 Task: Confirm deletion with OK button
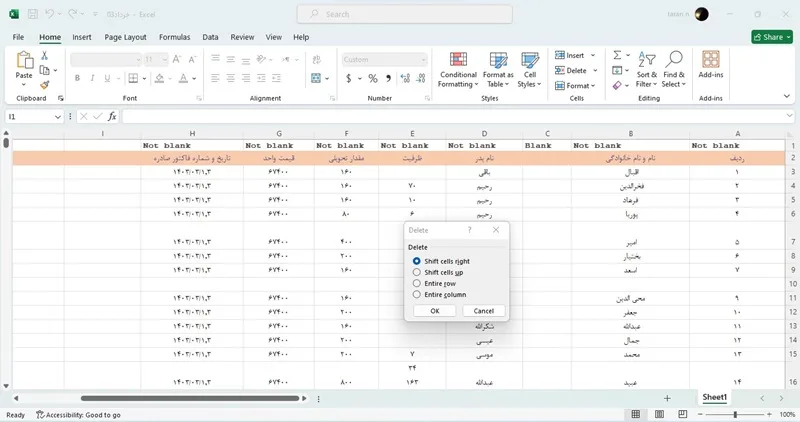tap(435, 311)
